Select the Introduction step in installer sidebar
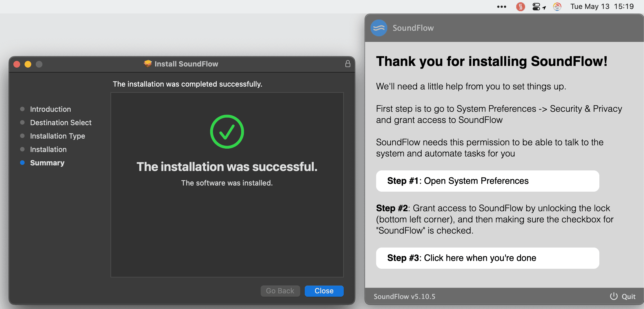 click(x=51, y=109)
